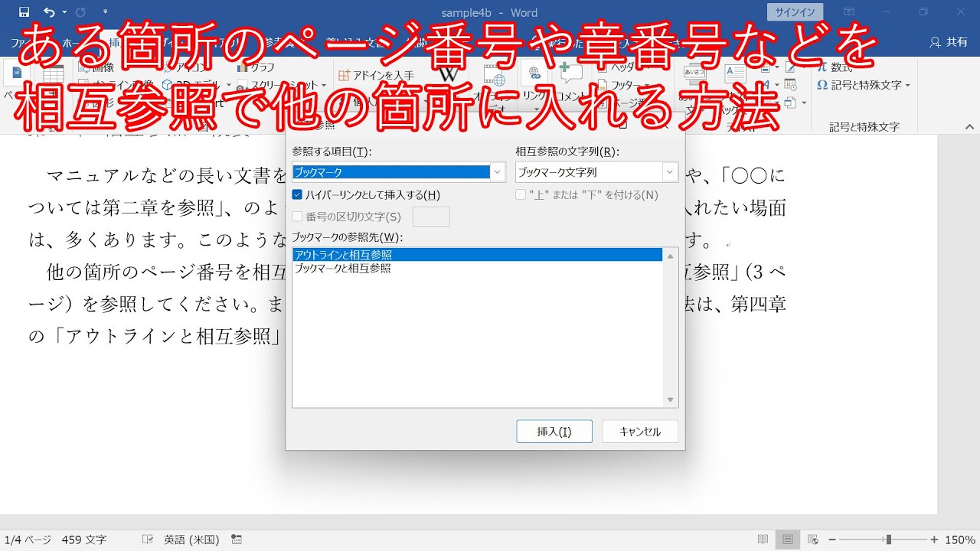
Task: Insert 数式 equation
Action: pos(835,67)
